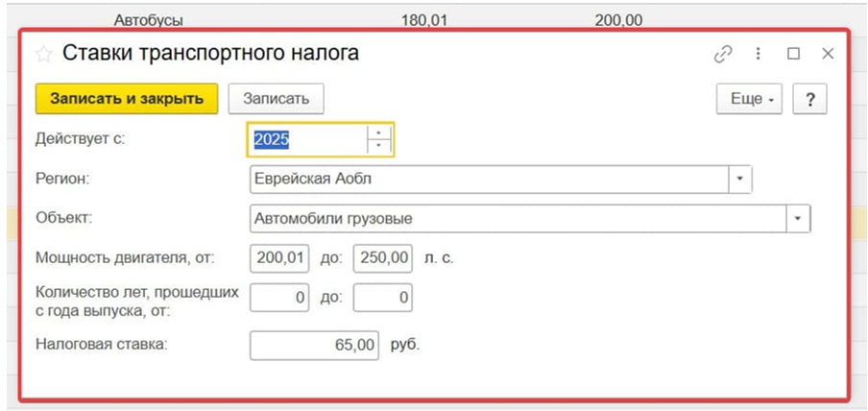This screenshot has height=411, width=868.
Task: Copy link to this form with the link icon
Action: point(723,54)
